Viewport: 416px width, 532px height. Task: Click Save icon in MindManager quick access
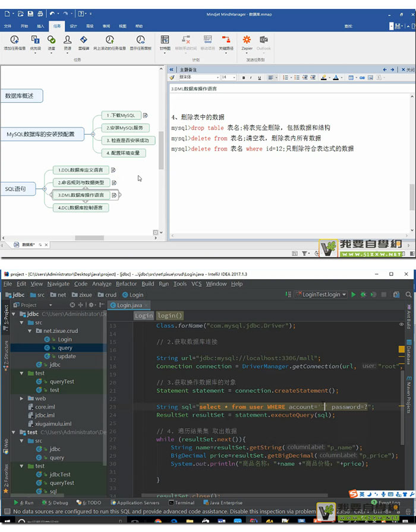pyautogui.click(x=30, y=14)
